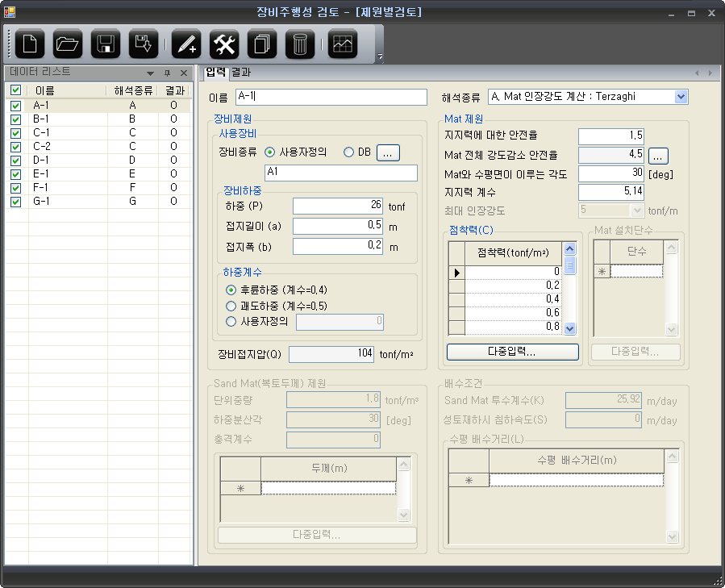Open the 최대 인장강도 dropdown
Screen dimensions: 725x588
tap(638, 211)
